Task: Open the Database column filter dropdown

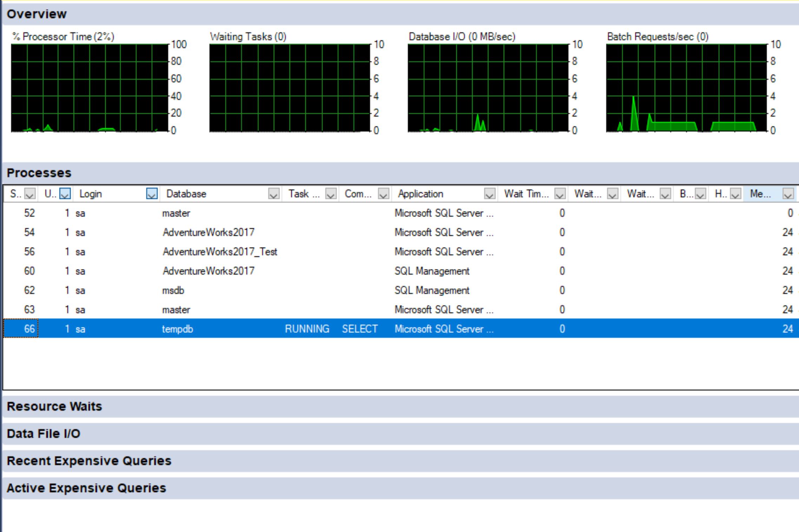Action: tap(273, 194)
